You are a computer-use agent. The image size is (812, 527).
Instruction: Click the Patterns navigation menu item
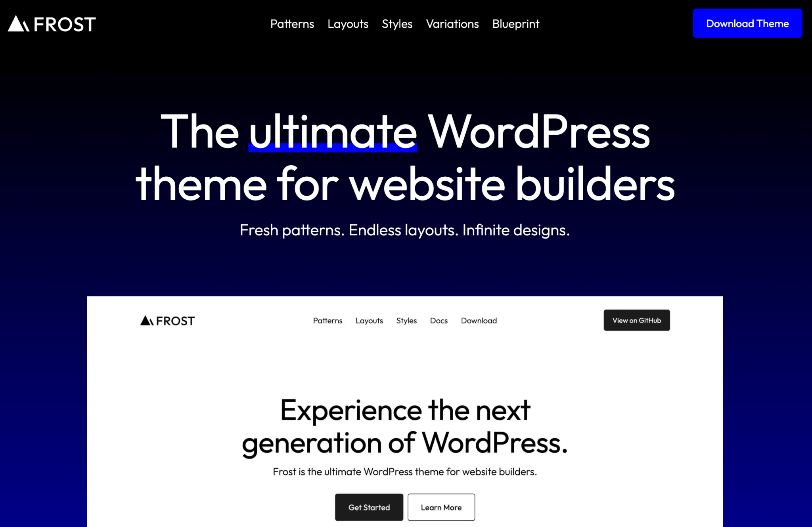[292, 24]
